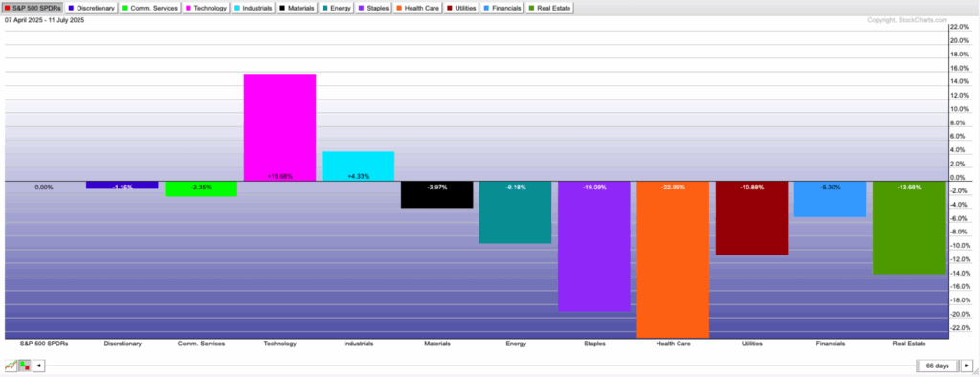Click the 'Real Estate' x-axis label
The height and width of the screenshot is (377, 980).
[909, 344]
